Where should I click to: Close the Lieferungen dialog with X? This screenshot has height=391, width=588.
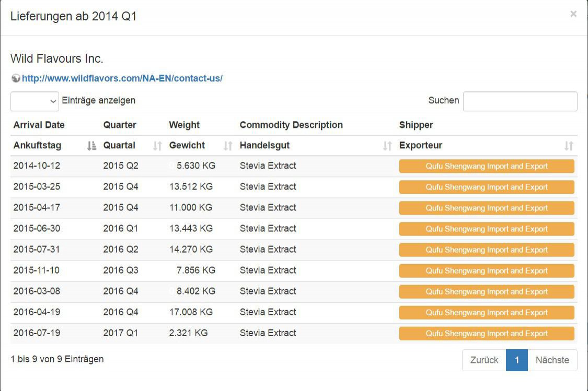(573, 14)
